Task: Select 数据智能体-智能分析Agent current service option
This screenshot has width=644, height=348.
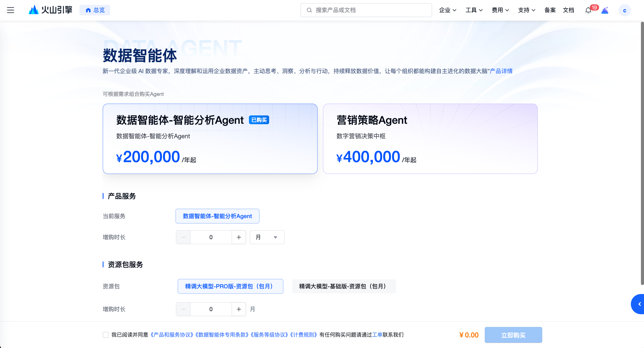Action: tap(218, 216)
